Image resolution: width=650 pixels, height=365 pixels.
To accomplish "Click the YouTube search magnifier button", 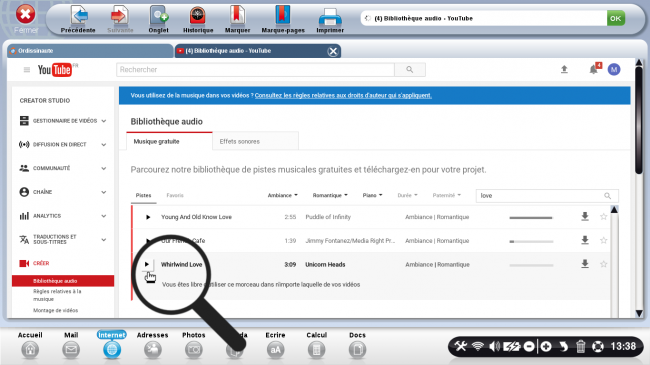I will tap(410, 70).
